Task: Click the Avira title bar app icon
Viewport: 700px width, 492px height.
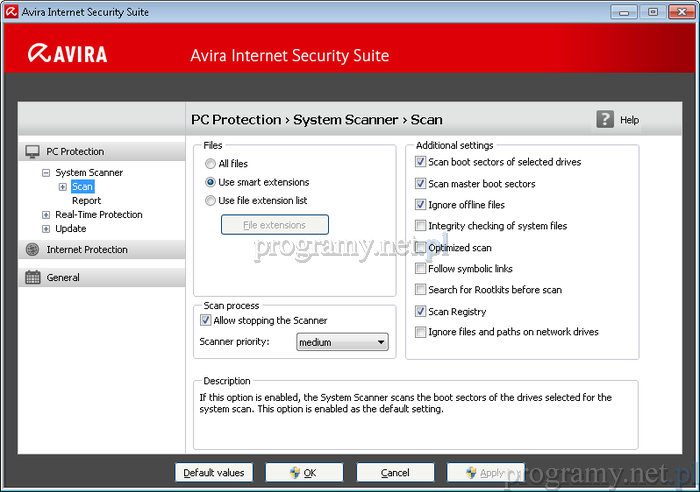Action: [x=10, y=11]
